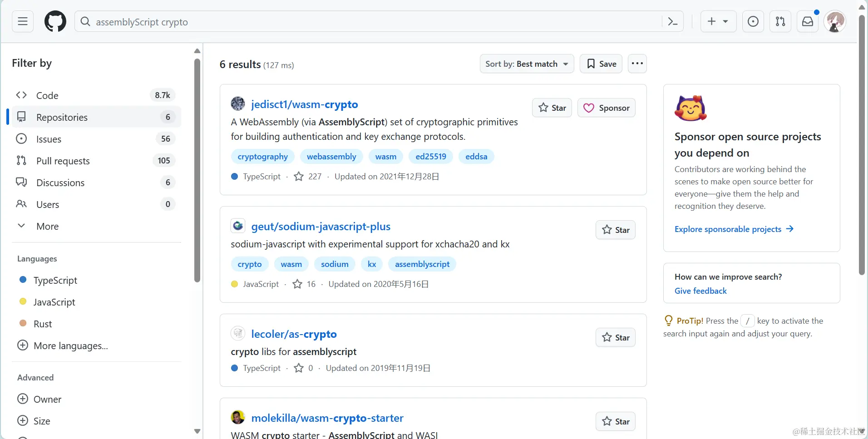Open the Pull requests header icon
Viewport: 868px width, 439px height.
pos(780,21)
